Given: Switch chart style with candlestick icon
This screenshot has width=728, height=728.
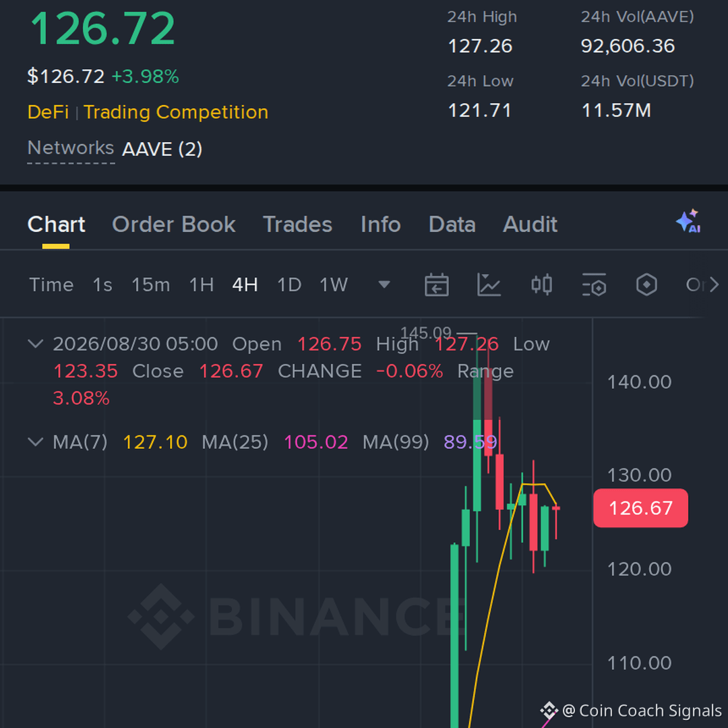Looking at the screenshot, I should pos(541,284).
